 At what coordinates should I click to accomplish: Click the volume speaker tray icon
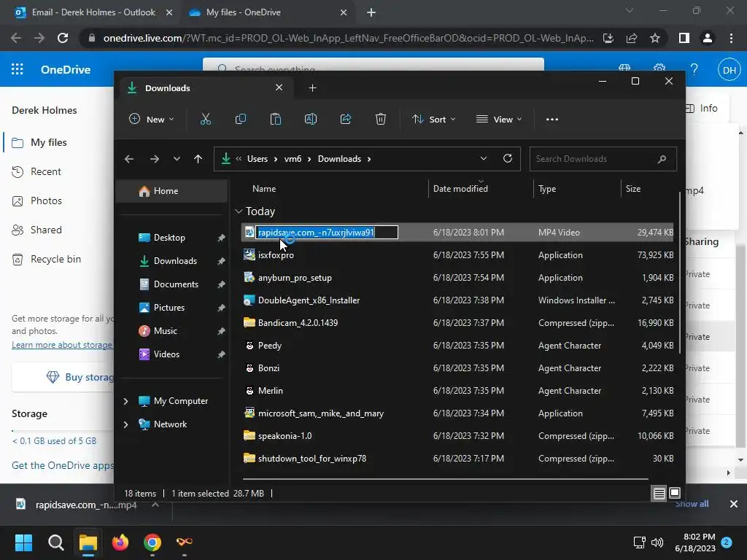tap(657, 542)
